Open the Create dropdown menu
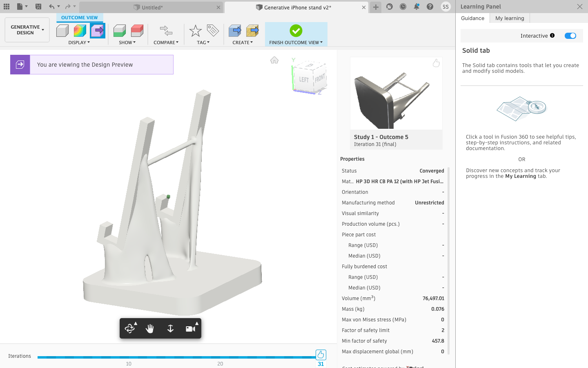This screenshot has height=368, width=588. 243,43
